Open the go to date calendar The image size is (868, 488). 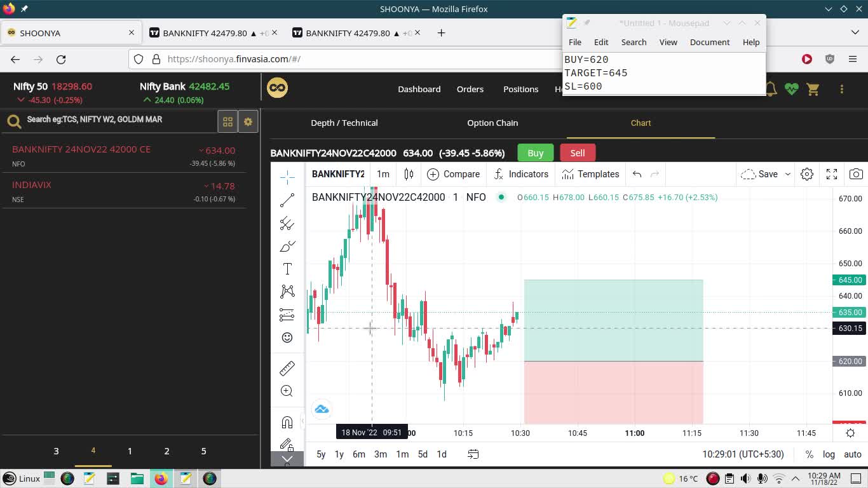tap(473, 454)
